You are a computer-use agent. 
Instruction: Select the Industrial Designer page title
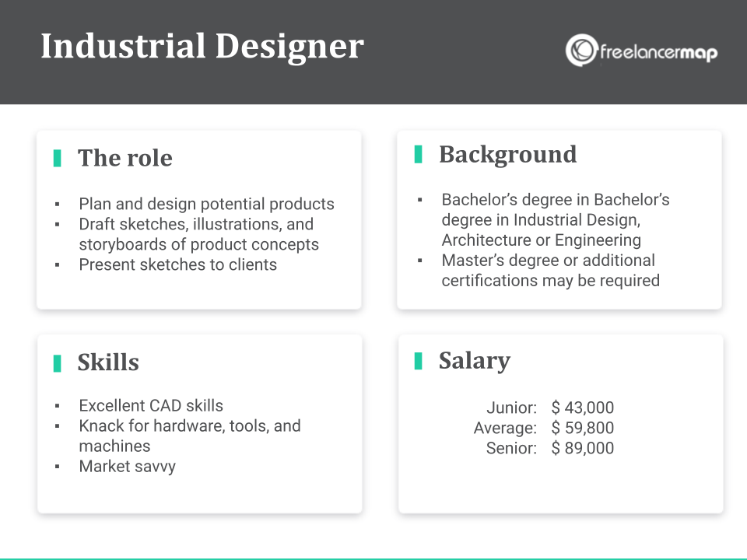pos(202,47)
